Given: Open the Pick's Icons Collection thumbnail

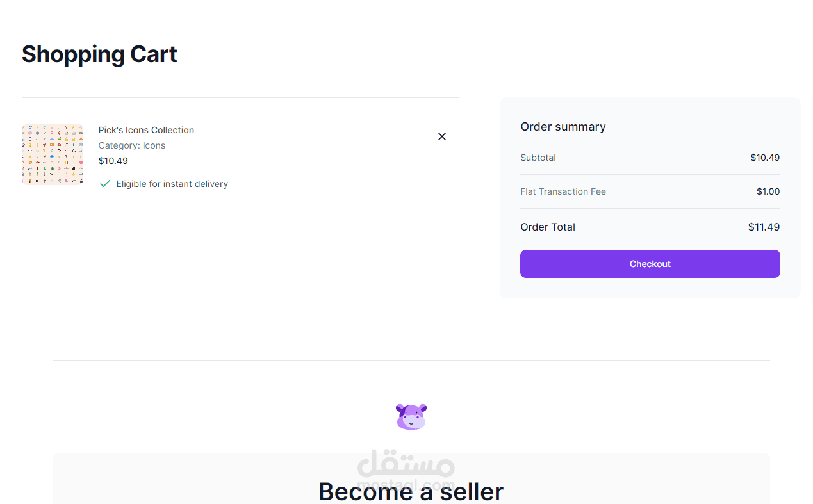Looking at the screenshot, I should [x=53, y=154].
